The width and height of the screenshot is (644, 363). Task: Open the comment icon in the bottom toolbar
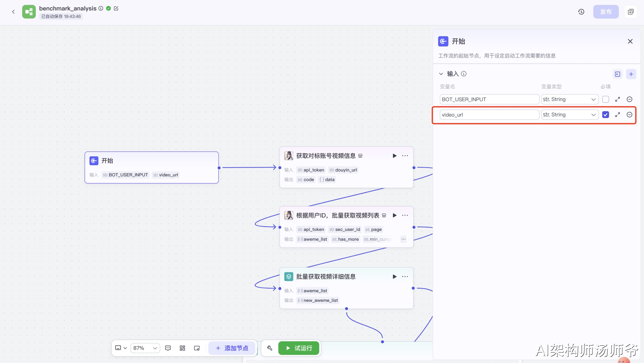(x=168, y=348)
